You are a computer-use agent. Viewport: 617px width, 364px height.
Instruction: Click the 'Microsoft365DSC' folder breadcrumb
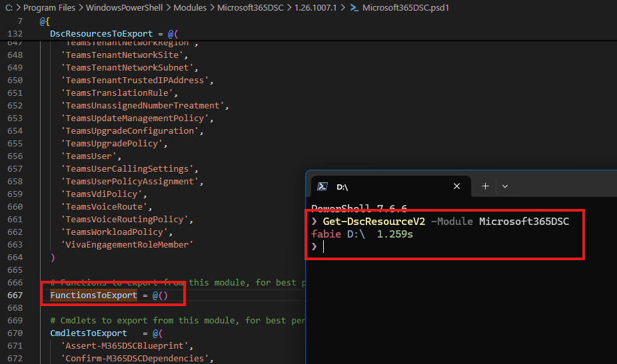[251, 7]
